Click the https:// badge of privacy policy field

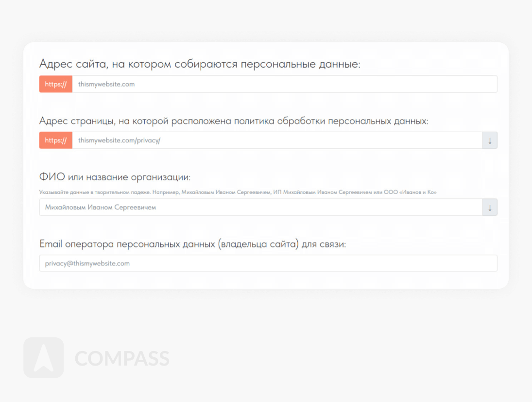point(56,140)
